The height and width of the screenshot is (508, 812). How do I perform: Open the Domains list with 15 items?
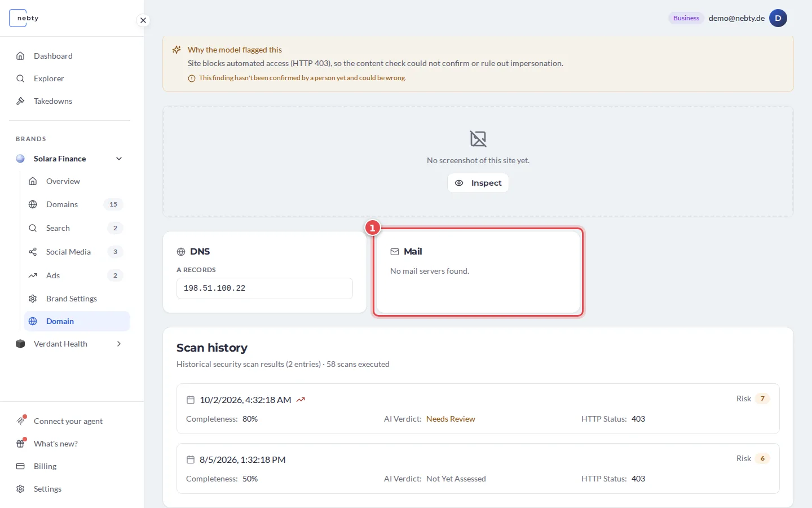pos(77,204)
